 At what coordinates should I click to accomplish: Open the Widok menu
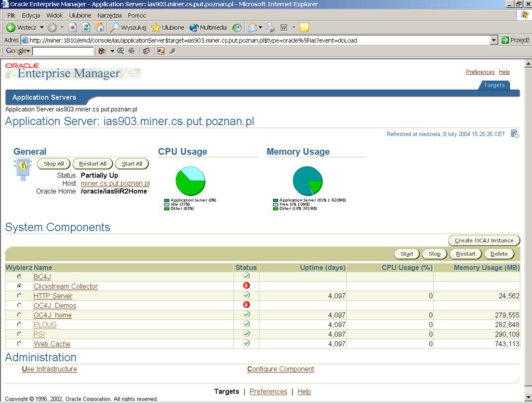(x=54, y=15)
